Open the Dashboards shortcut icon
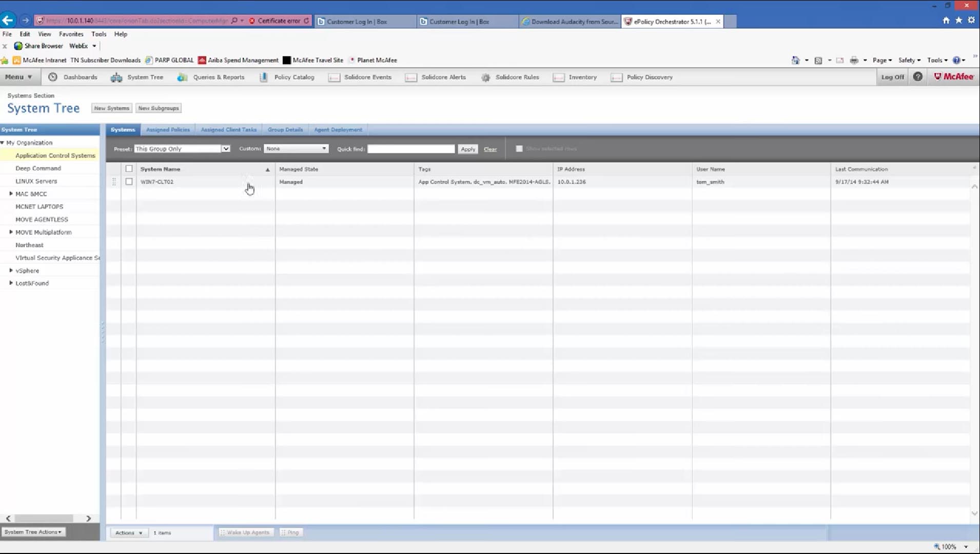 (x=52, y=77)
